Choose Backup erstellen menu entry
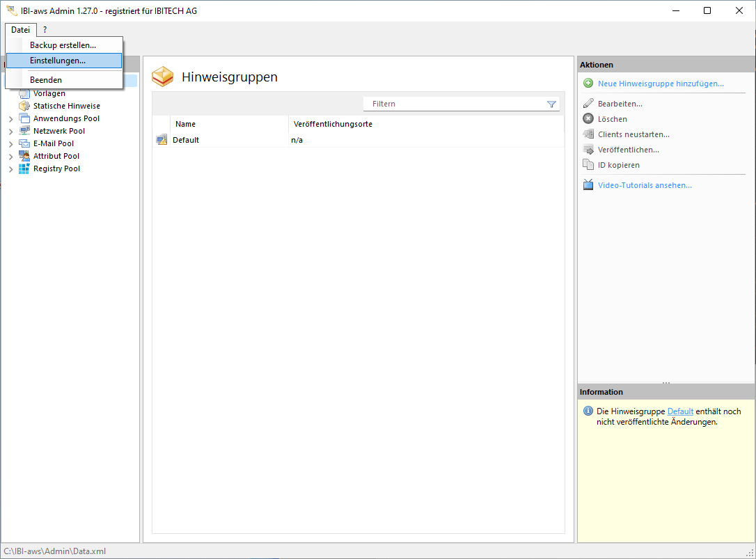756x559 pixels. point(63,45)
